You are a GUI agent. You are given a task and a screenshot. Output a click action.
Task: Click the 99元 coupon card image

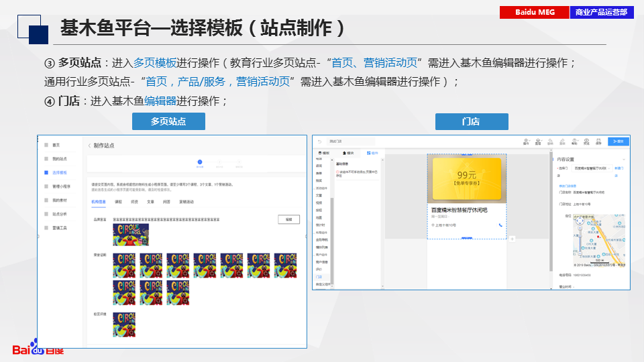(x=467, y=179)
